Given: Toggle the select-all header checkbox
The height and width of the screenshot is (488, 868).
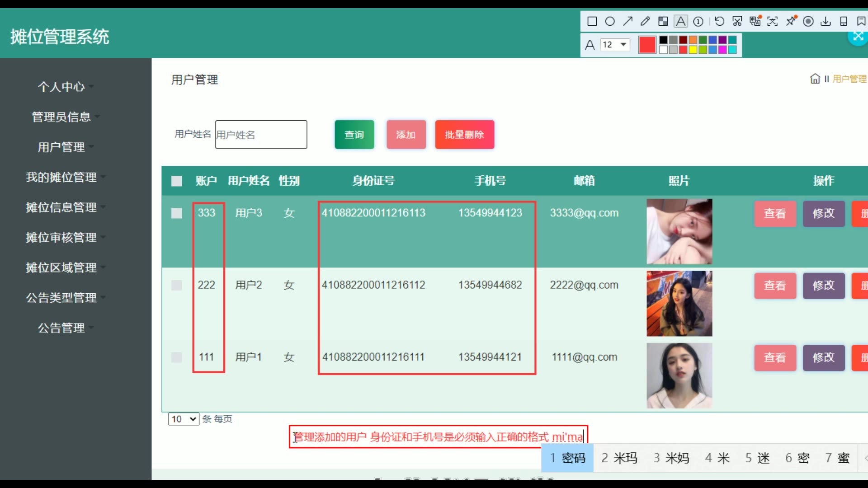Looking at the screenshot, I should click(x=177, y=181).
